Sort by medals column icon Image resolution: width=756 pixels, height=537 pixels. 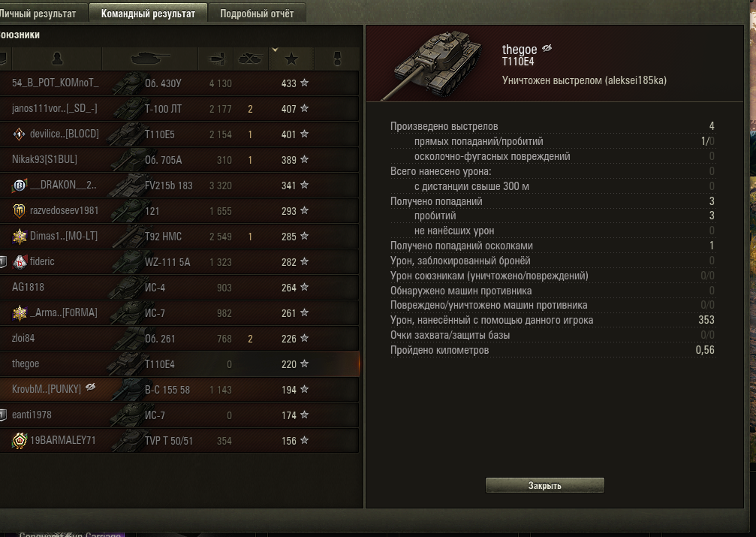pos(338,59)
